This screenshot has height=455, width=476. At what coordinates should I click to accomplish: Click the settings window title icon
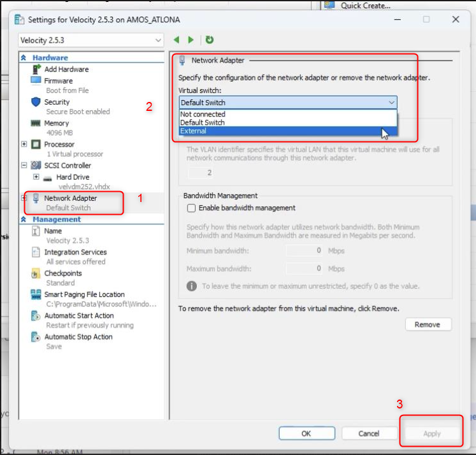[x=19, y=19]
